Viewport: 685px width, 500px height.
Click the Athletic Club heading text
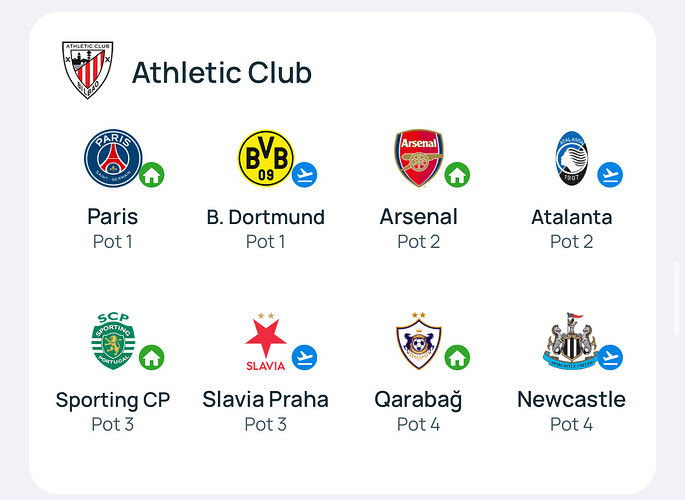tap(222, 72)
